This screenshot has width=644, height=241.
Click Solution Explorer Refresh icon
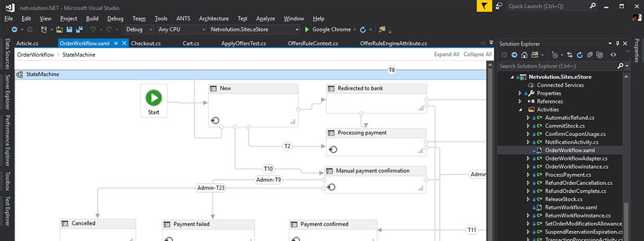click(579, 55)
